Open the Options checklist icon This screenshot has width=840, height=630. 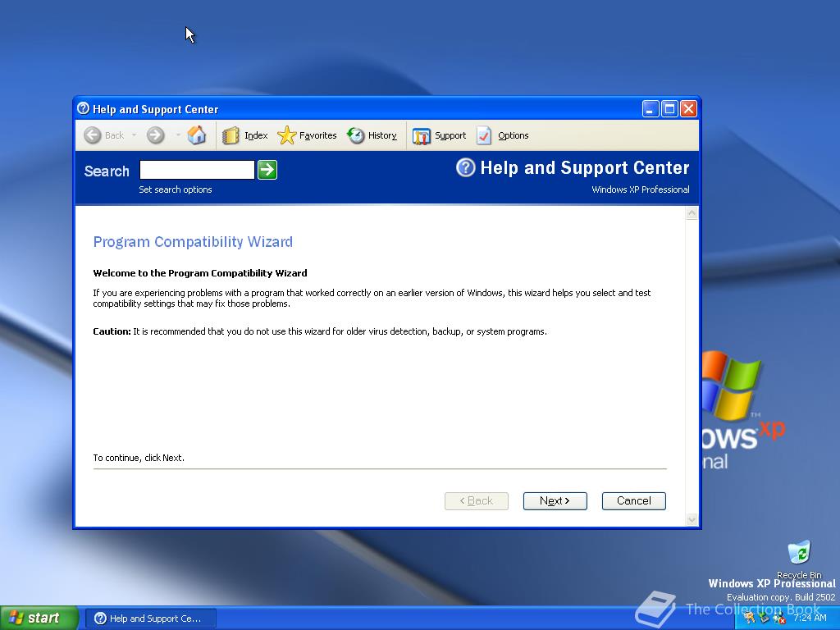(484, 135)
